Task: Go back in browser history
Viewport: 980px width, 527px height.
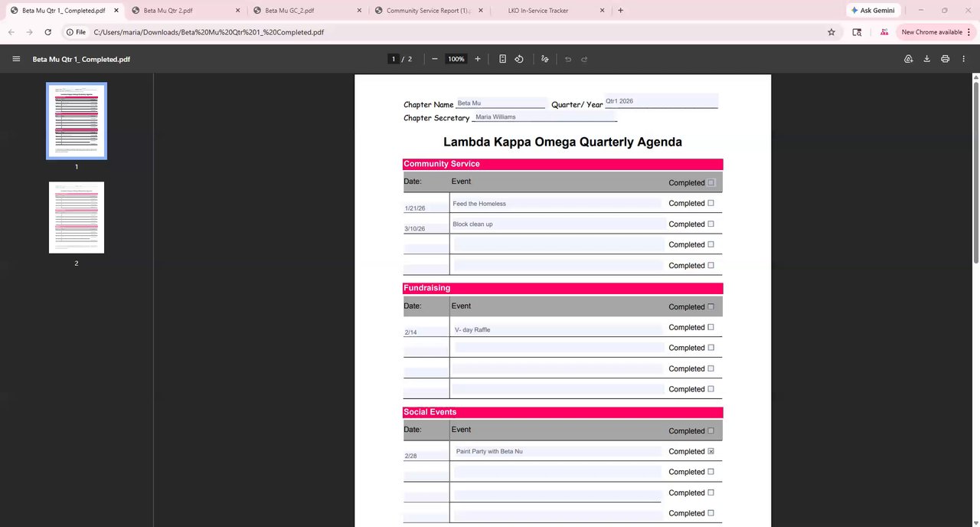Action: [11, 32]
